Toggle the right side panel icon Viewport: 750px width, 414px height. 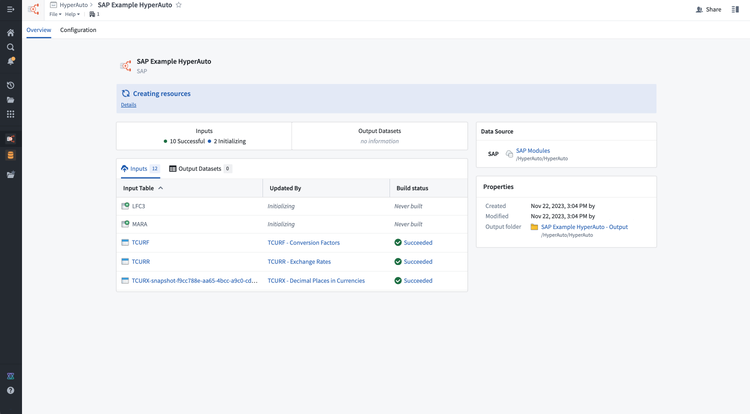(735, 9)
